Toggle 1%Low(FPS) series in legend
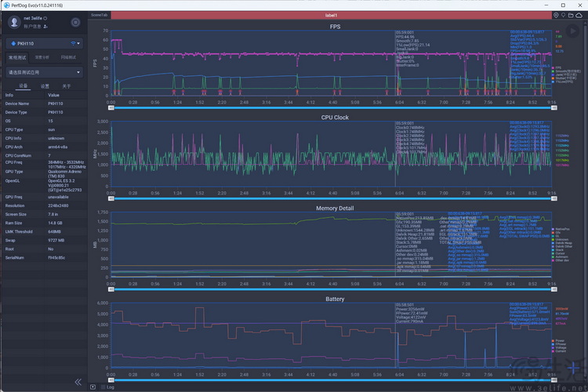The width and height of the screenshot is (588, 392). 562,82
